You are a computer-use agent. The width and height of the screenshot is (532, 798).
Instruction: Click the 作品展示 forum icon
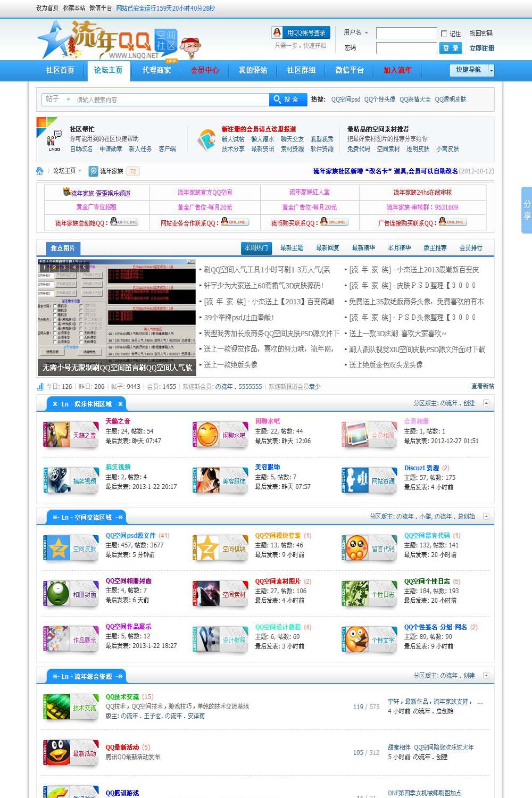(x=71, y=640)
